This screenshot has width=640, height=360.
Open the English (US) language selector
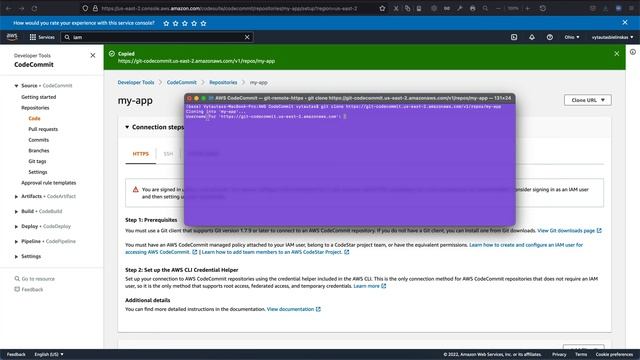pos(49,354)
